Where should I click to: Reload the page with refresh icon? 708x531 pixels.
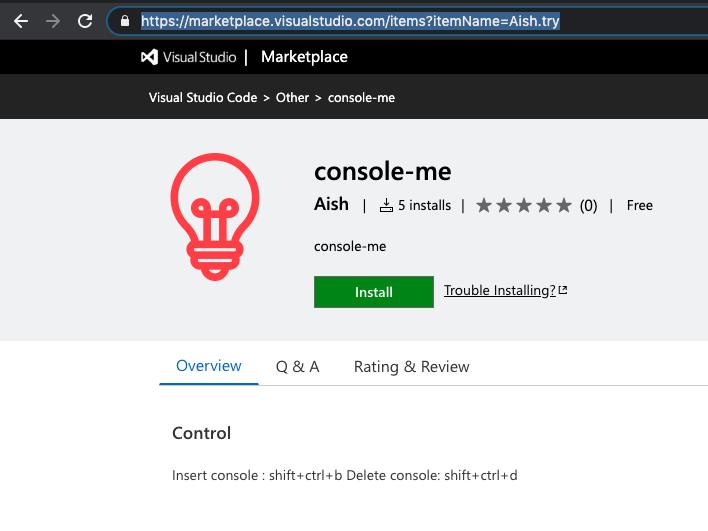pyautogui.click(x=85, y=21)
